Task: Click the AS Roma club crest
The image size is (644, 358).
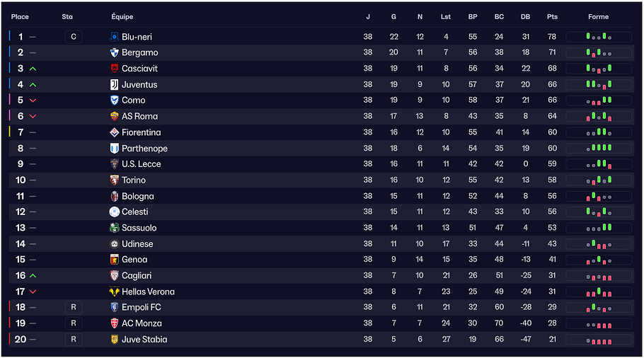Action: coord(115,116)
